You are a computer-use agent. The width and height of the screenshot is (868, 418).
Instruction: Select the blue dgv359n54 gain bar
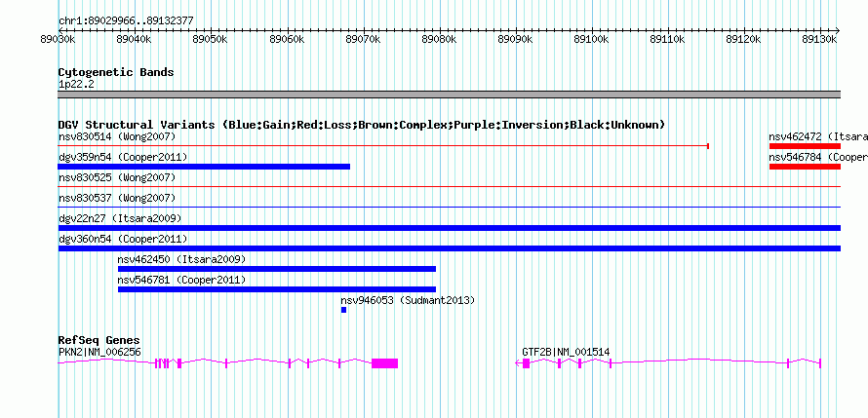[x=204, y=167]
